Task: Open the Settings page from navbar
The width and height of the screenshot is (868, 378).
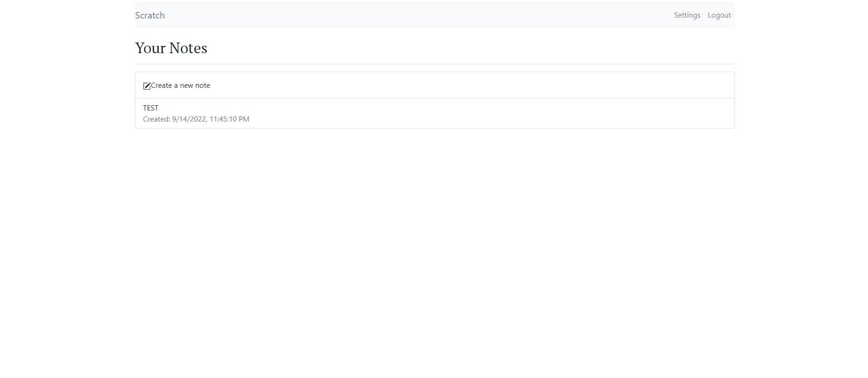Action: pos(687,15)
